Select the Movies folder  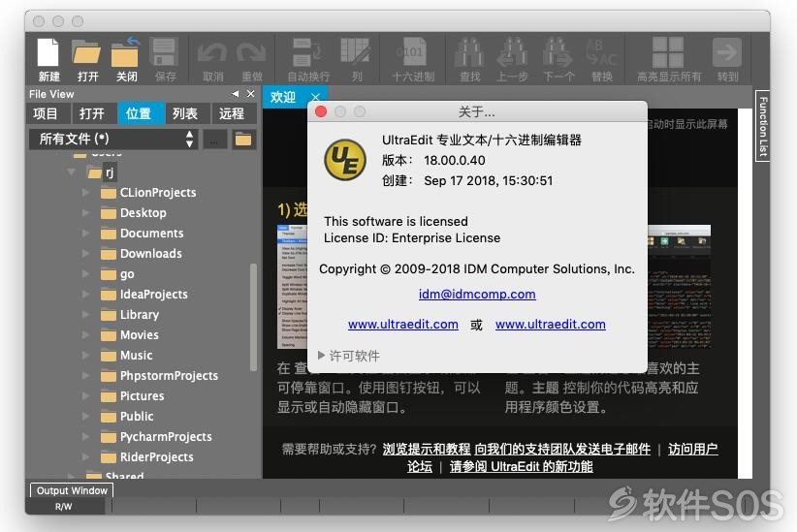130,335
